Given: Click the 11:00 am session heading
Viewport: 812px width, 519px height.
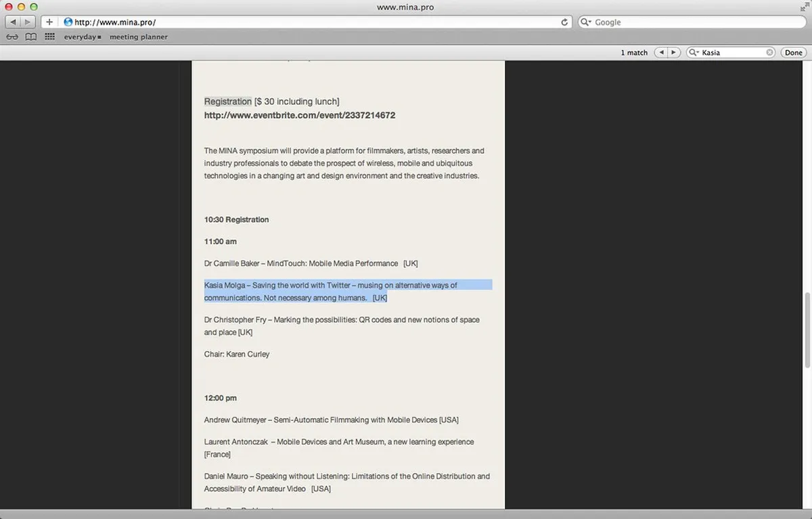Looking at the screenshot, I should click(x=221, y=242).
